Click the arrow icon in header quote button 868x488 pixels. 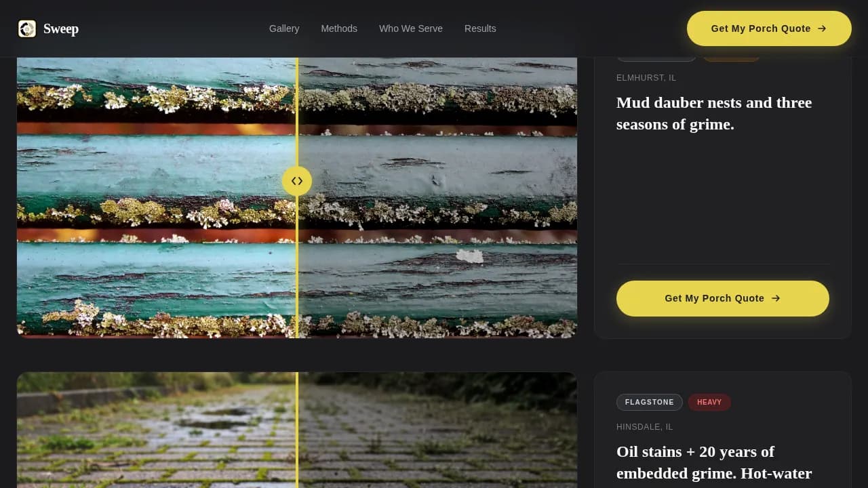coord(822,28)
